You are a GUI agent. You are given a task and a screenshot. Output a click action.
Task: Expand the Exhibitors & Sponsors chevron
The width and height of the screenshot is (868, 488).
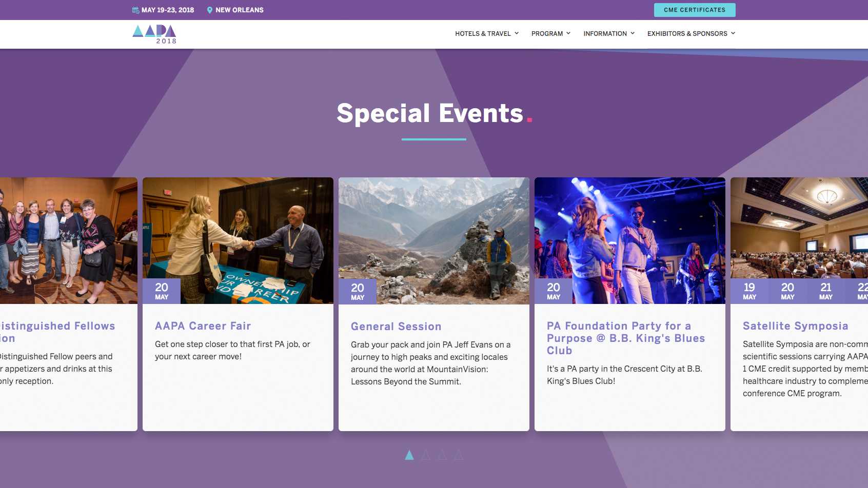click(x=733, y=33)
